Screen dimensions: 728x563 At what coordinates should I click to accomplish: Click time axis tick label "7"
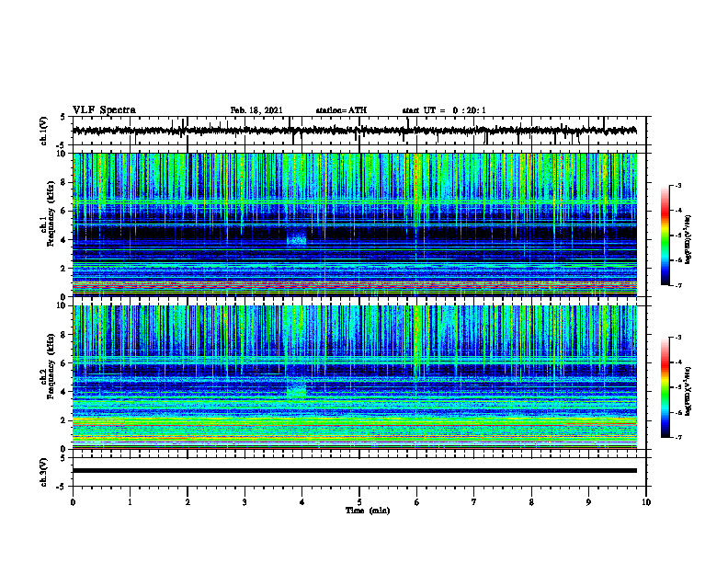click(474, 502)
